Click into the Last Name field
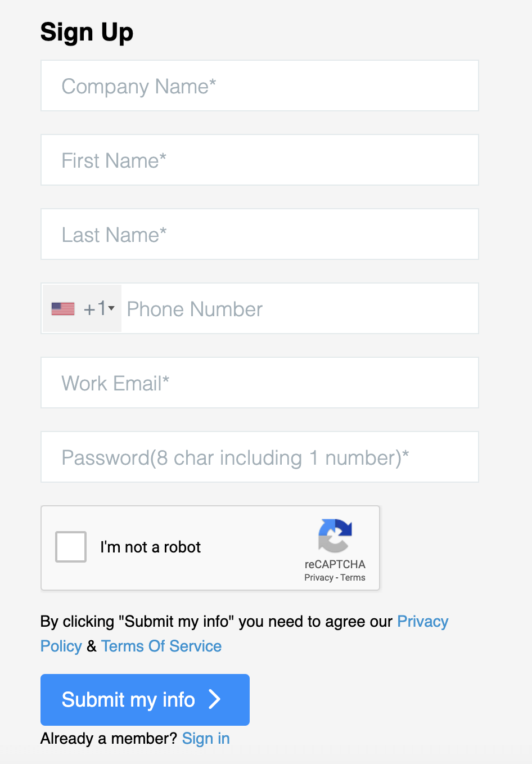 click(x=260, y=234)
